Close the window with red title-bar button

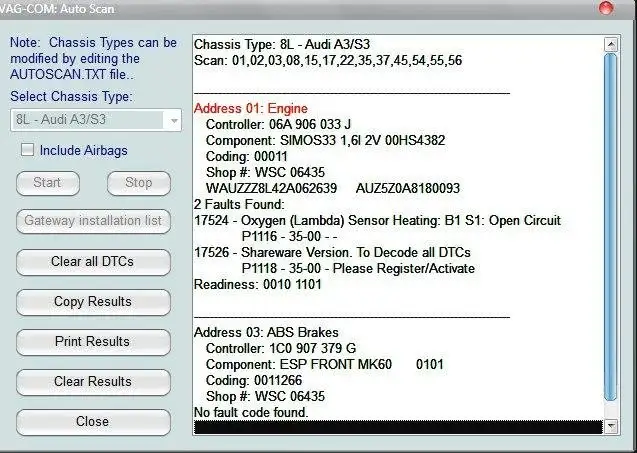click(x=606, y=8)
